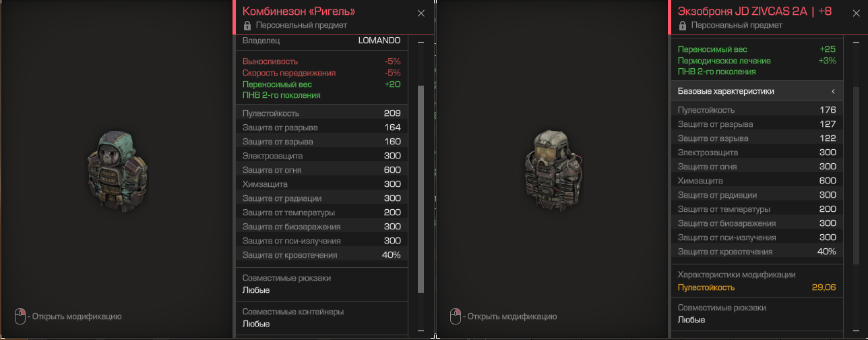
Task: Select orange Пулестойкость 29,06 modification row
Action: [x=757, y=287]
